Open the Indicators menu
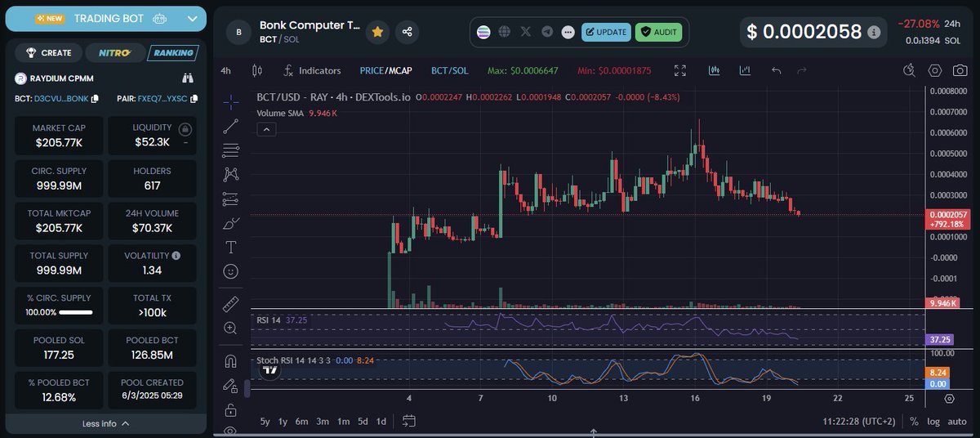 point(312,70)
